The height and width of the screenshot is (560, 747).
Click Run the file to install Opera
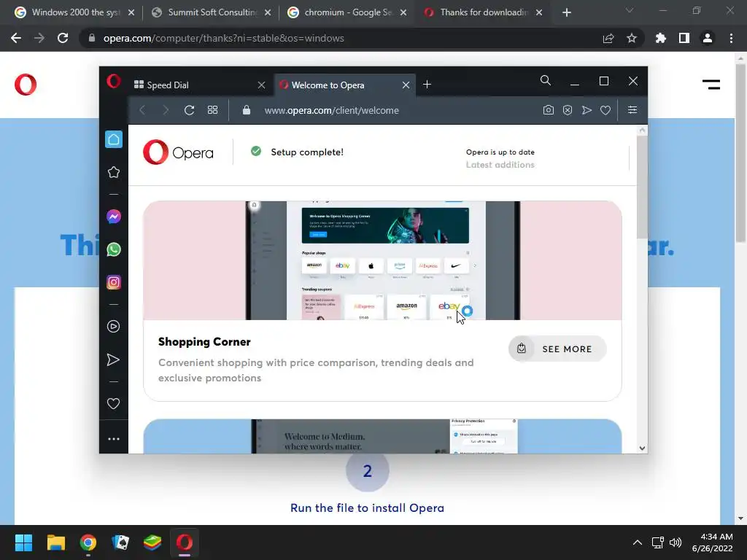(367, 508)
